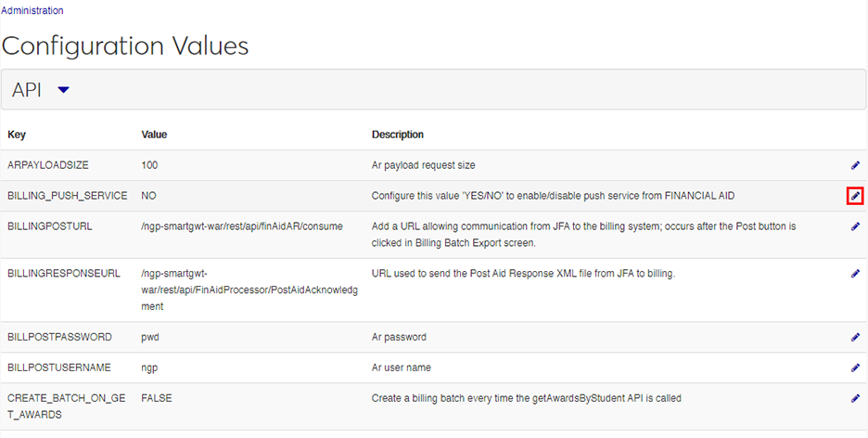Edit the ARPAYLOADSIZE configuration value
Screen dimensions: 868x438
855,165
